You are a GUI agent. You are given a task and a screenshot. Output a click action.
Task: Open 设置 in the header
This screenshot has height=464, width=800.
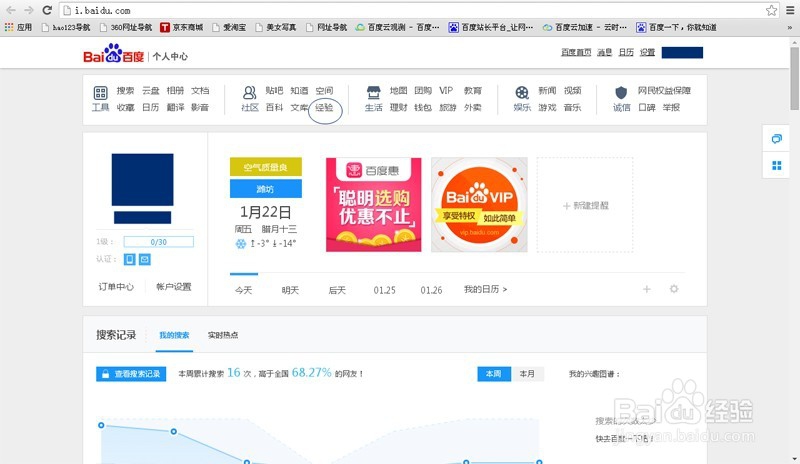click(x=647, y=52)
